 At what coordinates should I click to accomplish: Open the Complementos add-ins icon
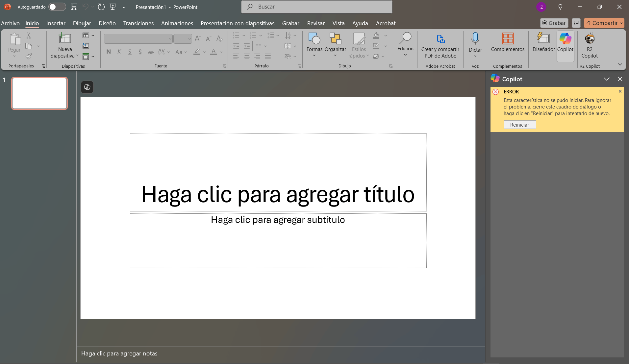click(x=508, y=39)
